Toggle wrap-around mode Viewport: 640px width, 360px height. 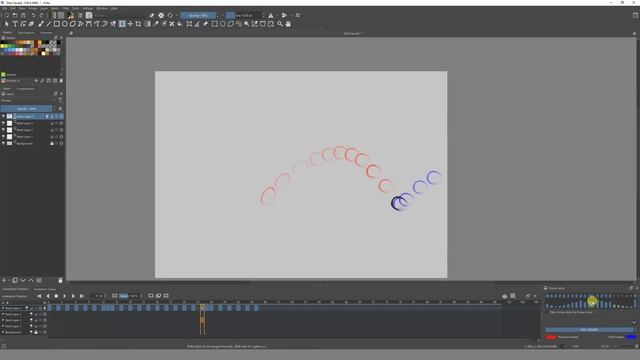[298, 16]
